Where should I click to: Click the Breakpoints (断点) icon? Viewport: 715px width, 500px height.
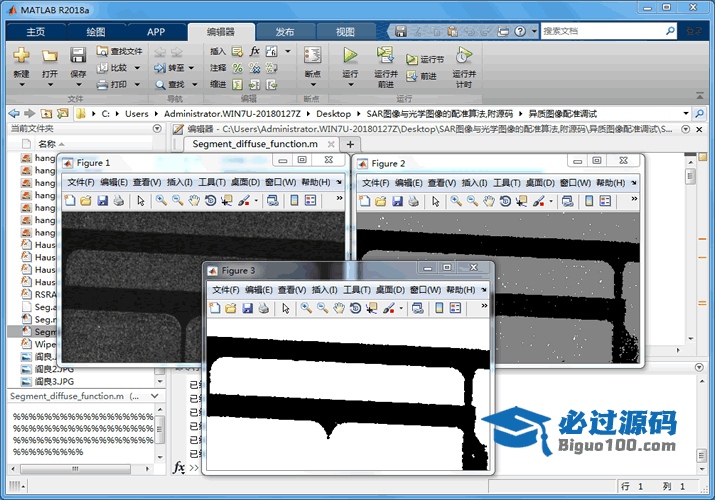312,56
